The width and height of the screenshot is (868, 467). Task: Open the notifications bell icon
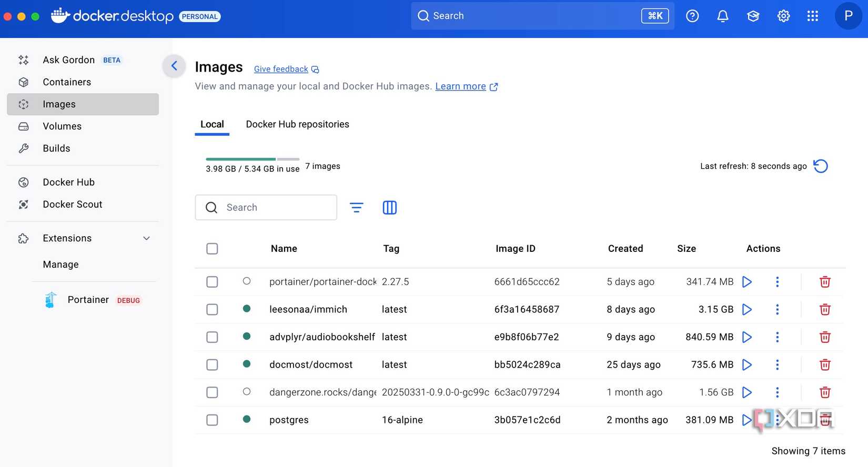(x=723, y=16)
